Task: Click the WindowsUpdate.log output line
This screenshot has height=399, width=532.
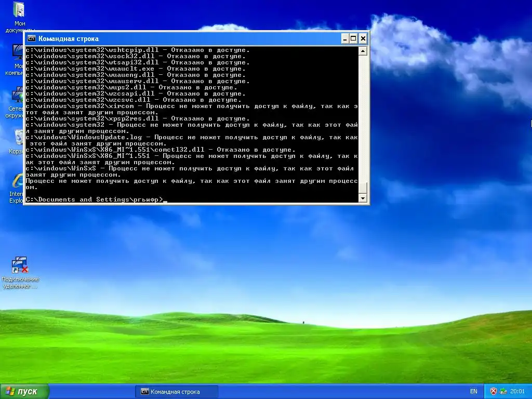Action: pyautogui.click(x=192, y=140)
